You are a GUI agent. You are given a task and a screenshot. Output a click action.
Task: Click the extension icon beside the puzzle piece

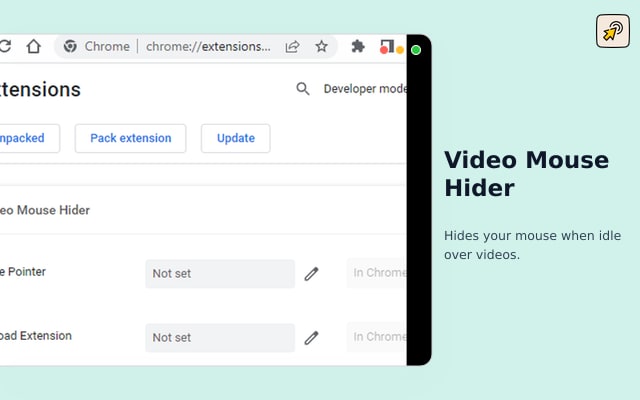[387, 46]
